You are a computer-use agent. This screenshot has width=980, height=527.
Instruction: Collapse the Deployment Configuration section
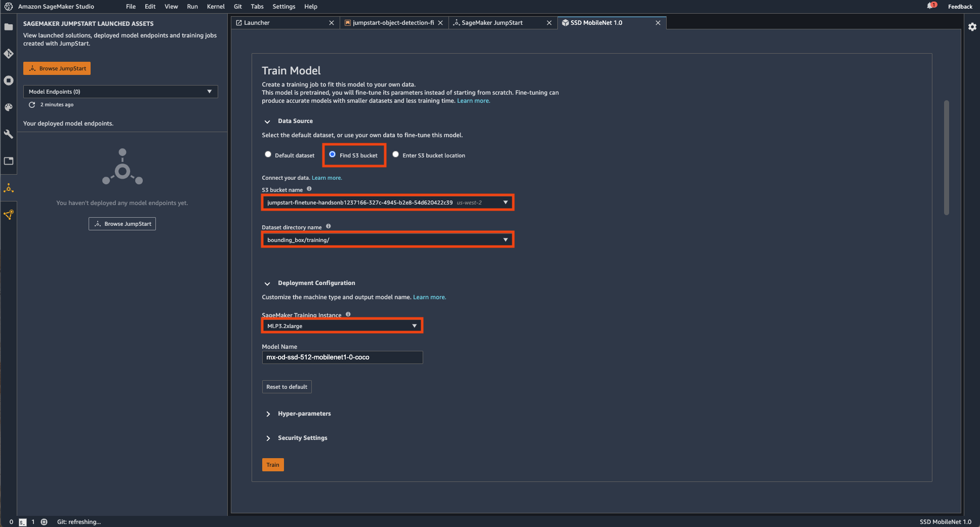click(267, 283)
